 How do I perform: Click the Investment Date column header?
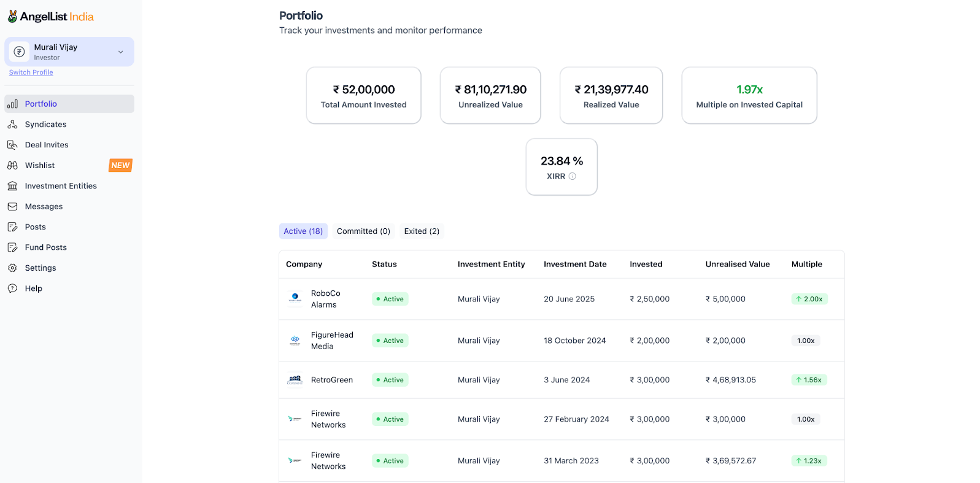click(x=575, y=265)
